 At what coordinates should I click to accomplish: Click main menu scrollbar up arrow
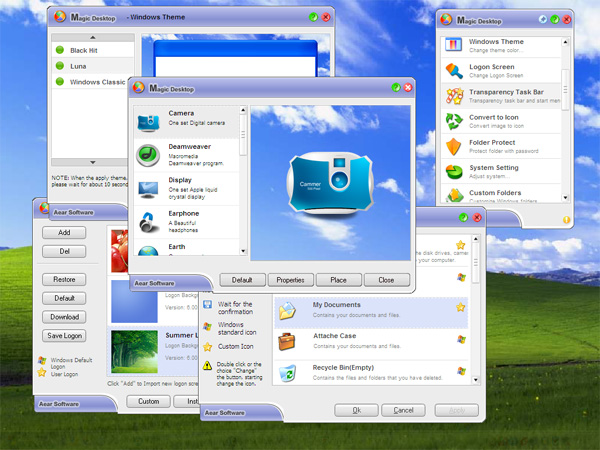point(565,42)
